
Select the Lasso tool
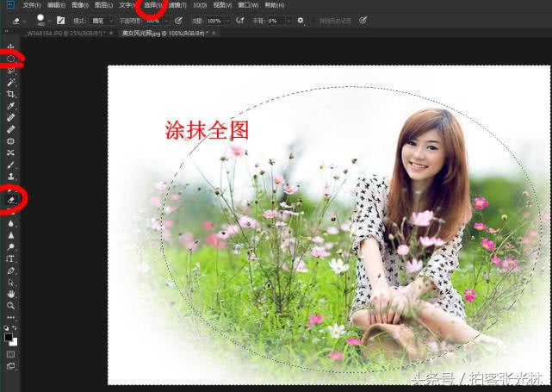point(11,71)
